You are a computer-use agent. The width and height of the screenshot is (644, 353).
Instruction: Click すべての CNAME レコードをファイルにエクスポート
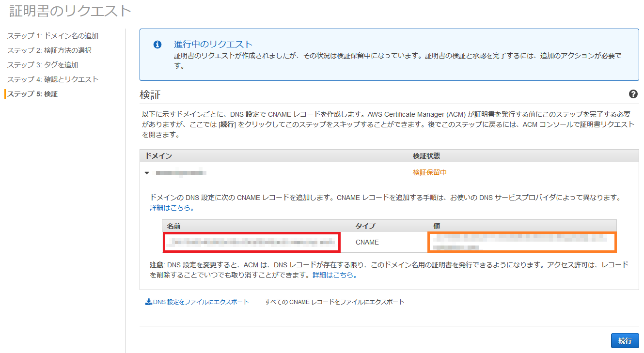334,302
